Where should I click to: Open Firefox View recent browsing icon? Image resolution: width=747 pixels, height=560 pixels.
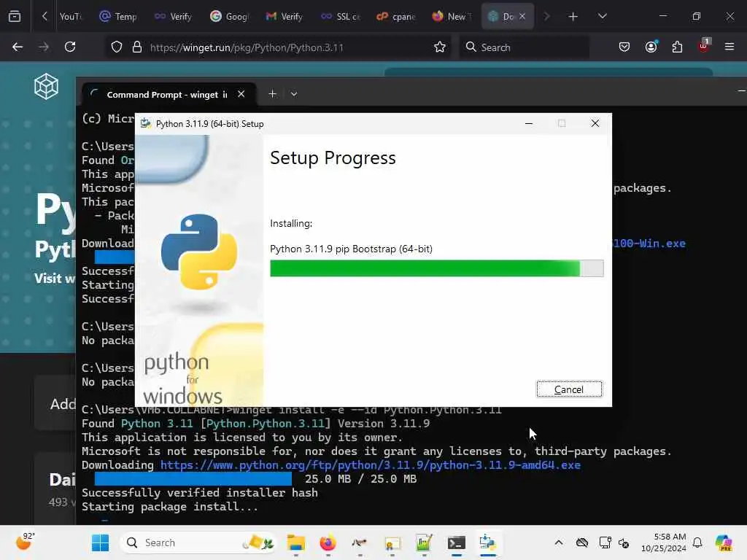click(15, 16)
